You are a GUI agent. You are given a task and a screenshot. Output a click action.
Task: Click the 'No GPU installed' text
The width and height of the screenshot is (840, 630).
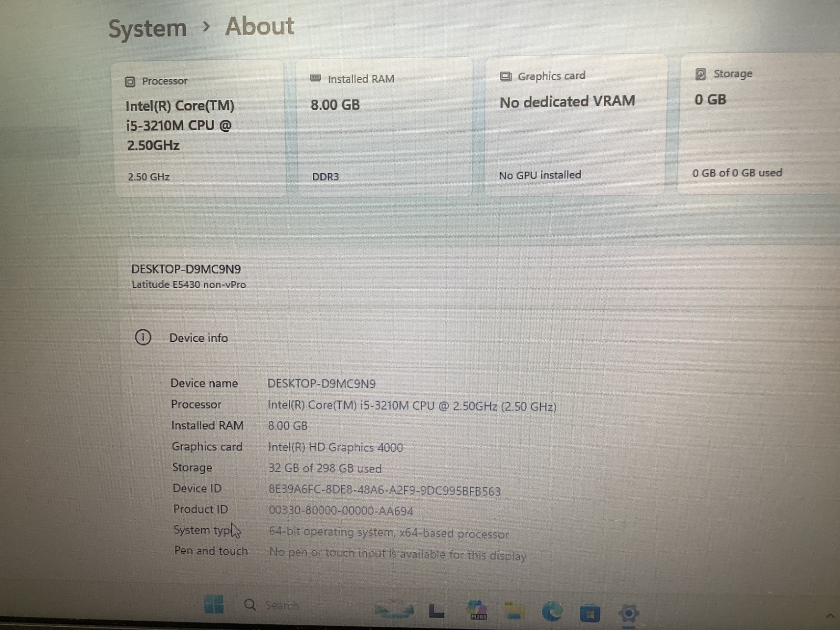(x=540, y=175)
